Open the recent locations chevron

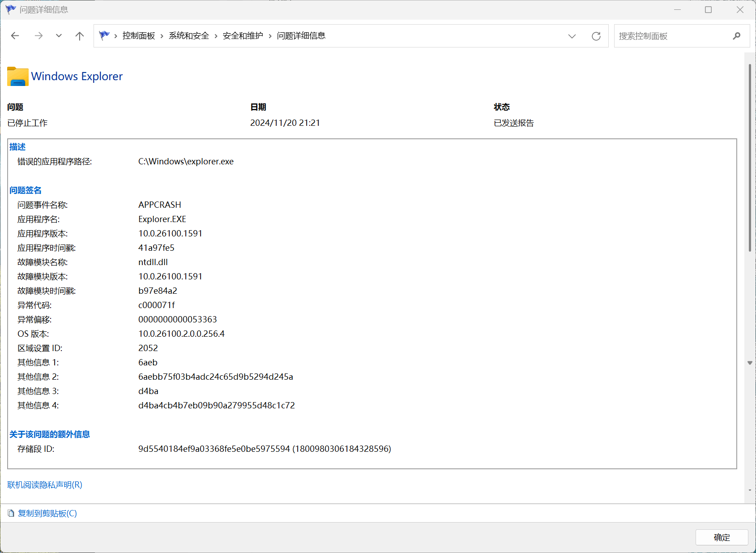tap(59, 36)
